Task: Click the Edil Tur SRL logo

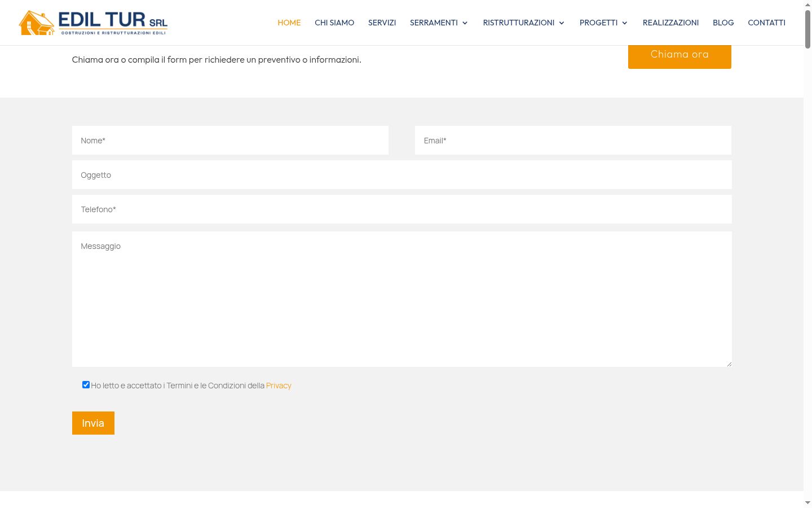Action: click(x=93, y=23)
